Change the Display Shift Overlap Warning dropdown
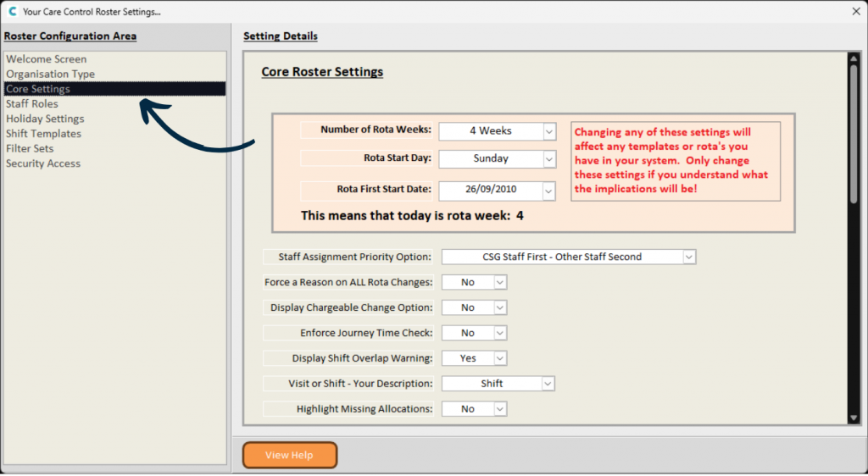The height and width of the screenshot is (476, 868). pyautogui.click(x=500, y=359)
